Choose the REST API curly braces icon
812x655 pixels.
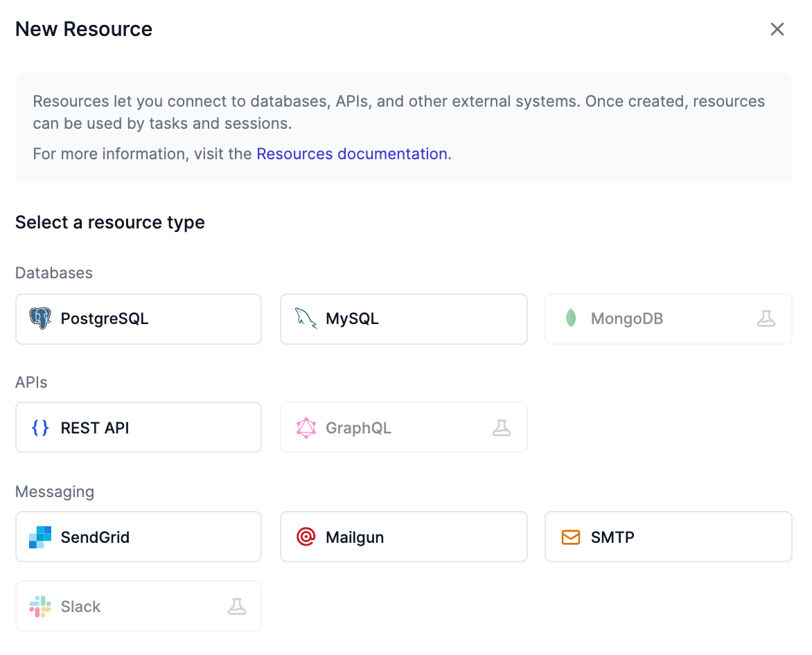40,428
